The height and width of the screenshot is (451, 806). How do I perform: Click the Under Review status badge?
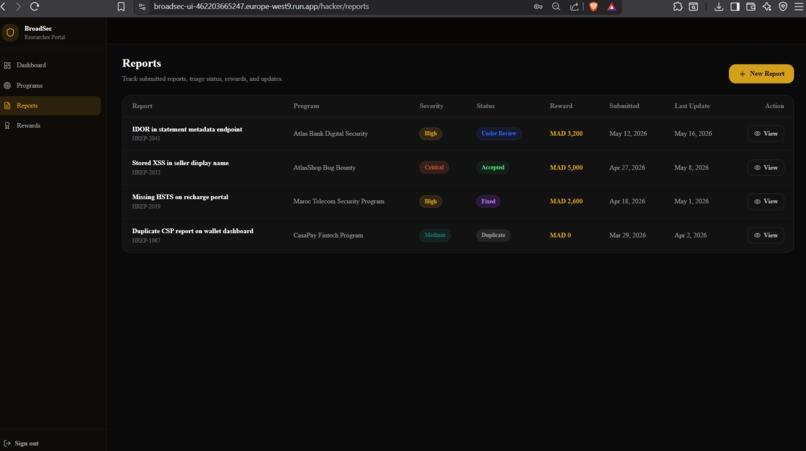(499, 134)
